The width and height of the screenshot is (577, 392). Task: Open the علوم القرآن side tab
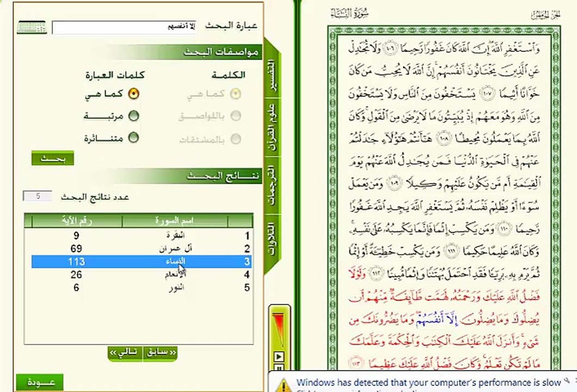[272, 127]
